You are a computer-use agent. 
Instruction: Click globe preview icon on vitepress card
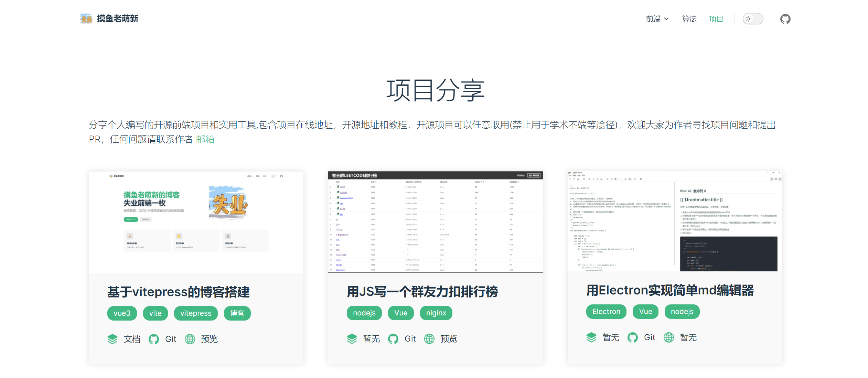point(190,339)
